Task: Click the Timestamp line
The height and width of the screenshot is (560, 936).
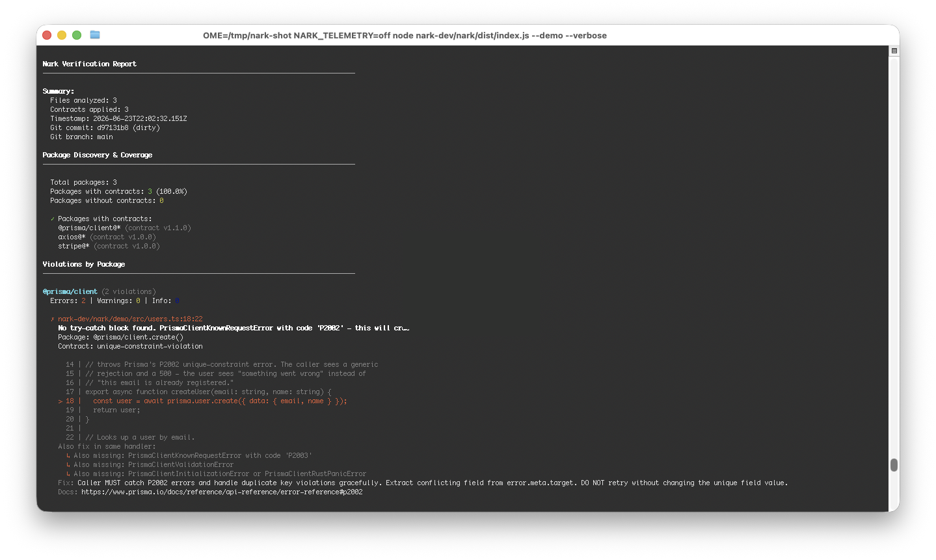Action: click(x=118, y=118)
